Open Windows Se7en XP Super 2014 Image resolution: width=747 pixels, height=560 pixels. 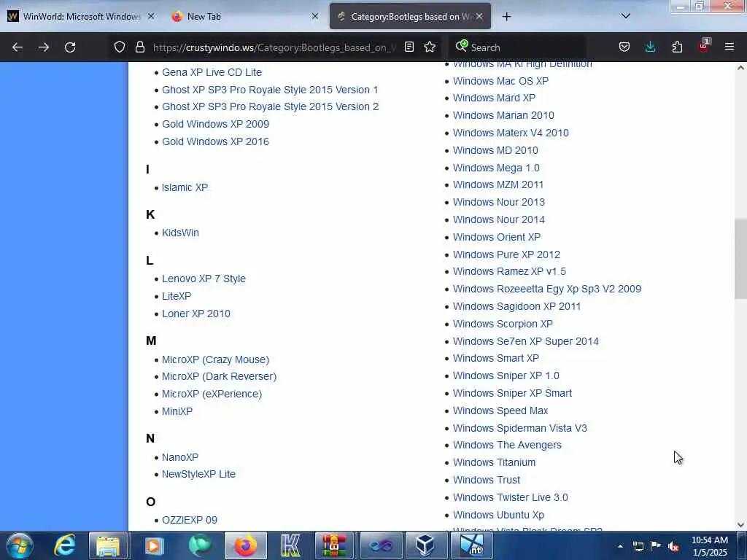(526, 341)
